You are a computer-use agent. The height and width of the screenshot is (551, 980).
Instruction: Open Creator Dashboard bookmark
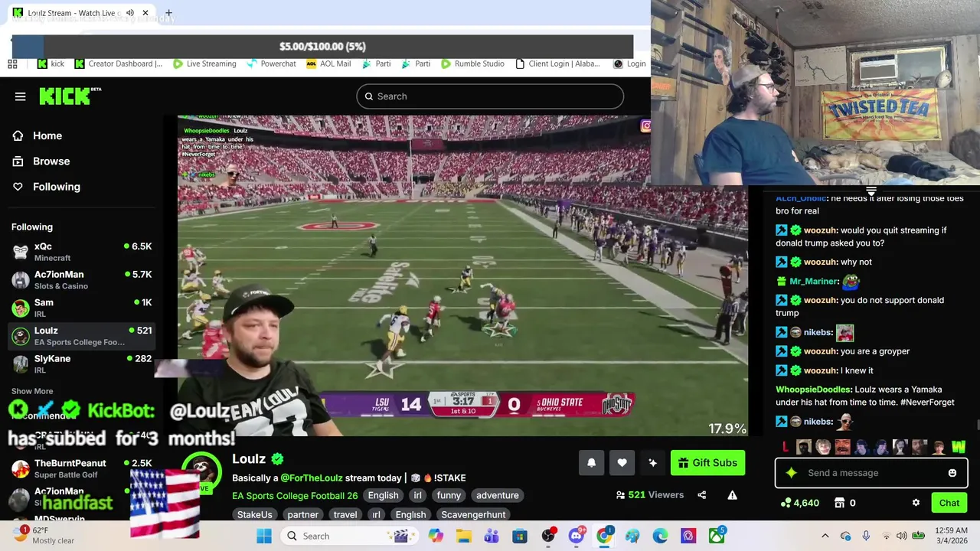tap(119, 64)
